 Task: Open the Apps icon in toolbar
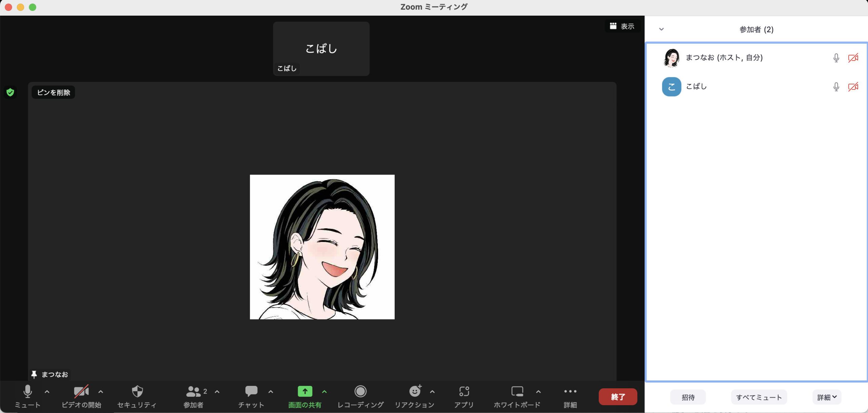coord(464,391)
